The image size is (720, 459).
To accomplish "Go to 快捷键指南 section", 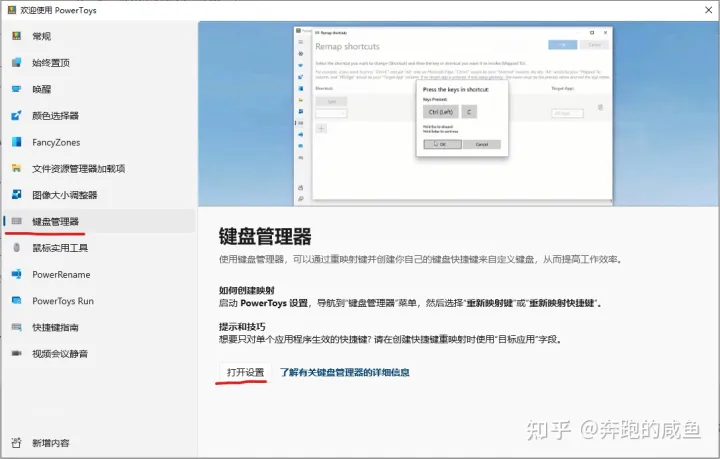I will click(99, 327).
